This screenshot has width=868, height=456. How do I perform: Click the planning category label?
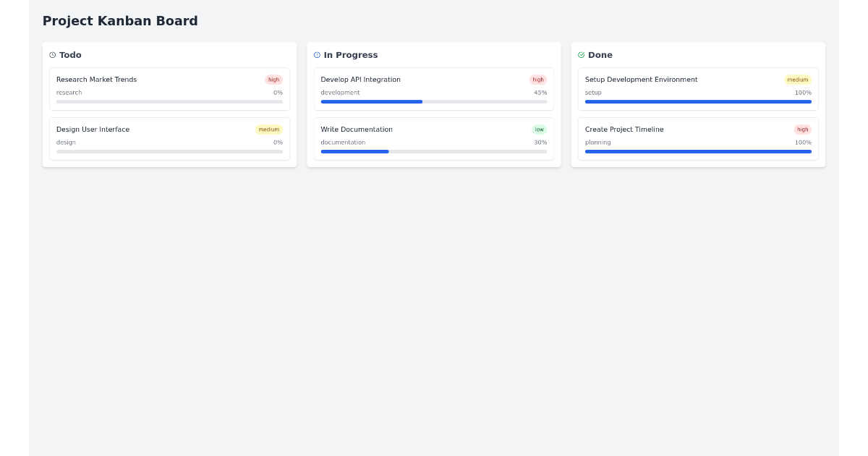(x=596, y=143)
